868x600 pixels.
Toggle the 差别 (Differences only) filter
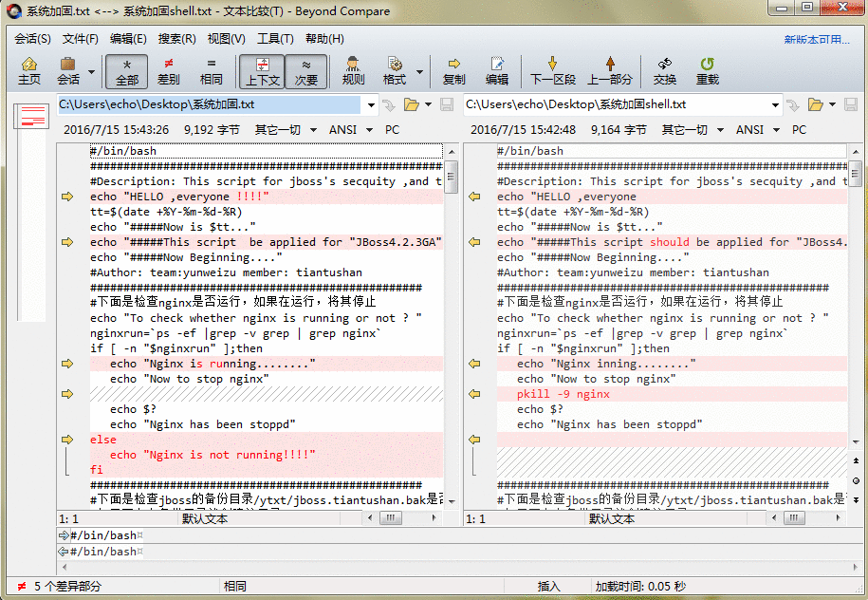(x=168, y=71)
